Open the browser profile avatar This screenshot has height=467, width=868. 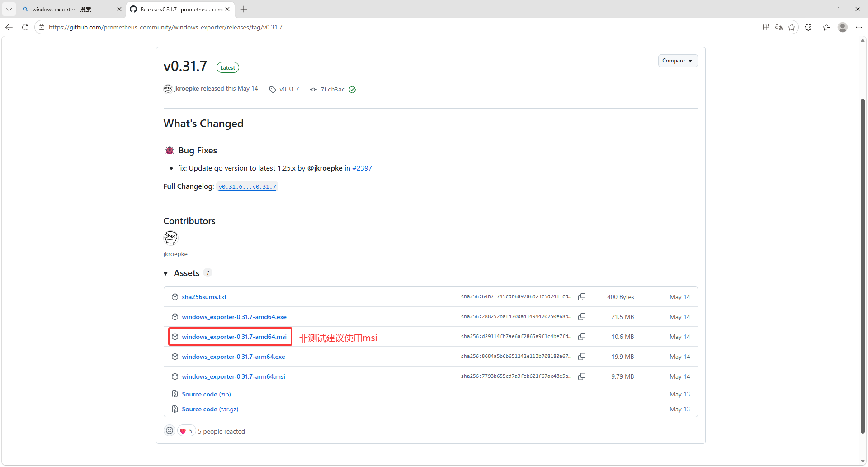843,27
